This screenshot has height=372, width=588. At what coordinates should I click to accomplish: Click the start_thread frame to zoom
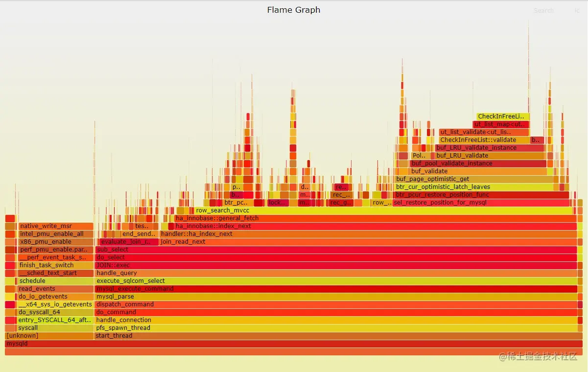294,336
